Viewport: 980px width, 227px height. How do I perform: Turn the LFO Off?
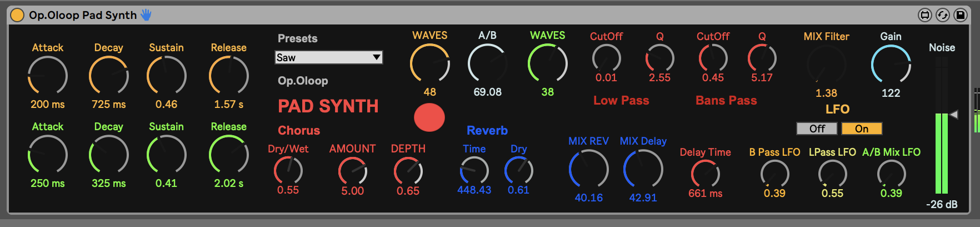pos(817,129)
